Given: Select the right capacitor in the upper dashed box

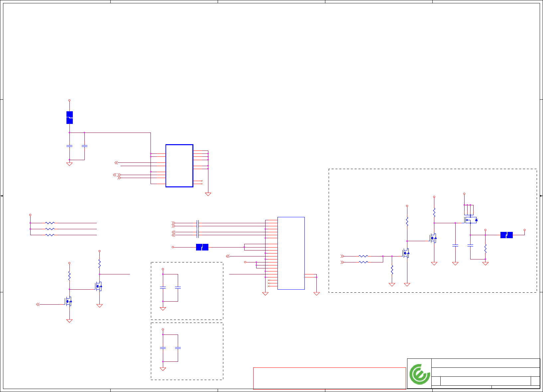Looking at the screenshot, I should click(x=178, y=288).
